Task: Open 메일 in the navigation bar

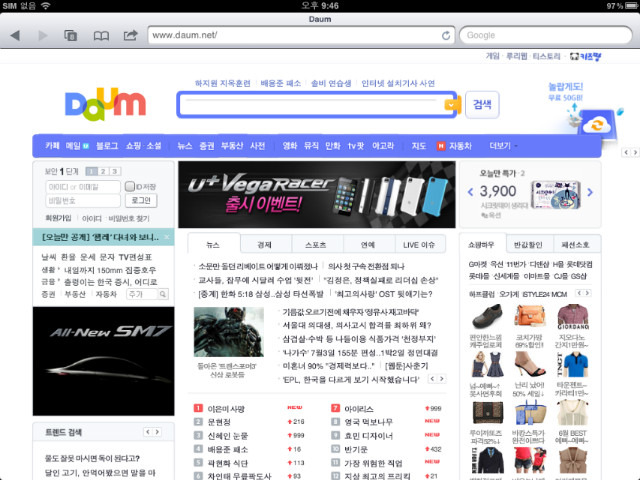Action: pos(73,146)
